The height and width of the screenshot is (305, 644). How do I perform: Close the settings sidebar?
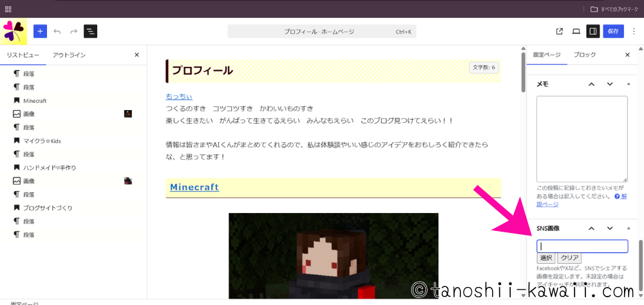(627, 55)
